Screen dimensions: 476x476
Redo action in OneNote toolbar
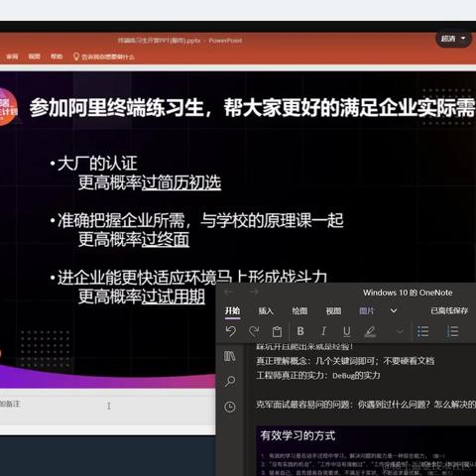(254, 331)
